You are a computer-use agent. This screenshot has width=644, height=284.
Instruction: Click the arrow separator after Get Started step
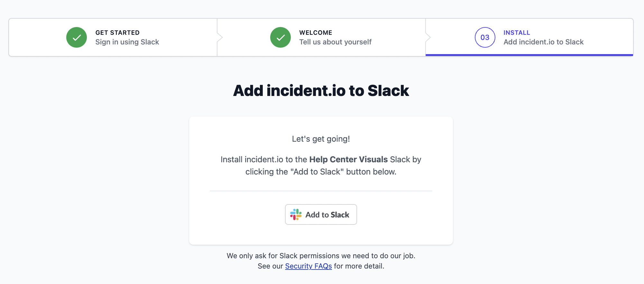220,37
